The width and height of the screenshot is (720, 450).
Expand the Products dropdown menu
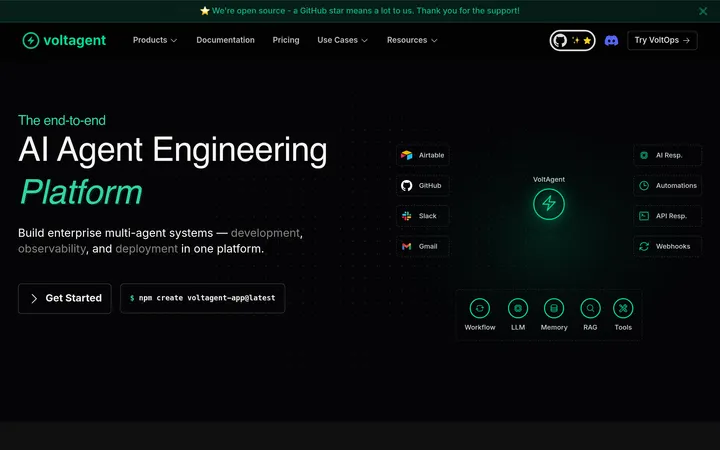tap(155, 40)
